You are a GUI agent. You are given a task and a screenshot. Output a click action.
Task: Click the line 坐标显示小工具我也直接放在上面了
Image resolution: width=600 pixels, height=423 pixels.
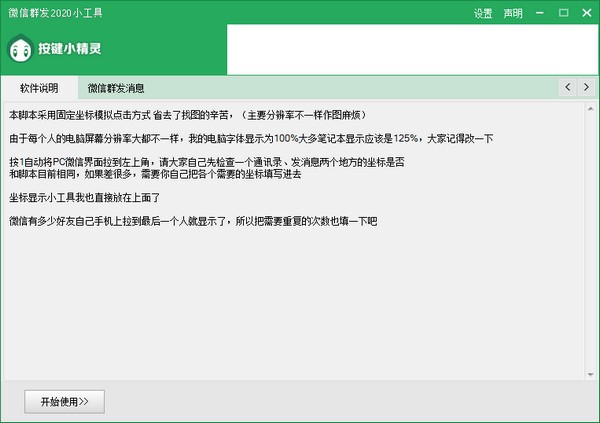(85, 198)
